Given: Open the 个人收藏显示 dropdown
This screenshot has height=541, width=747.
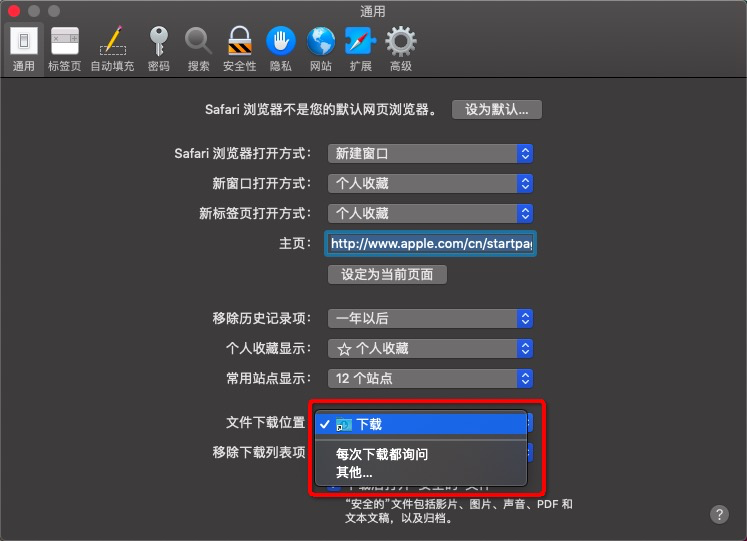Looking at the screenshot, I should [x=430, y=349].
